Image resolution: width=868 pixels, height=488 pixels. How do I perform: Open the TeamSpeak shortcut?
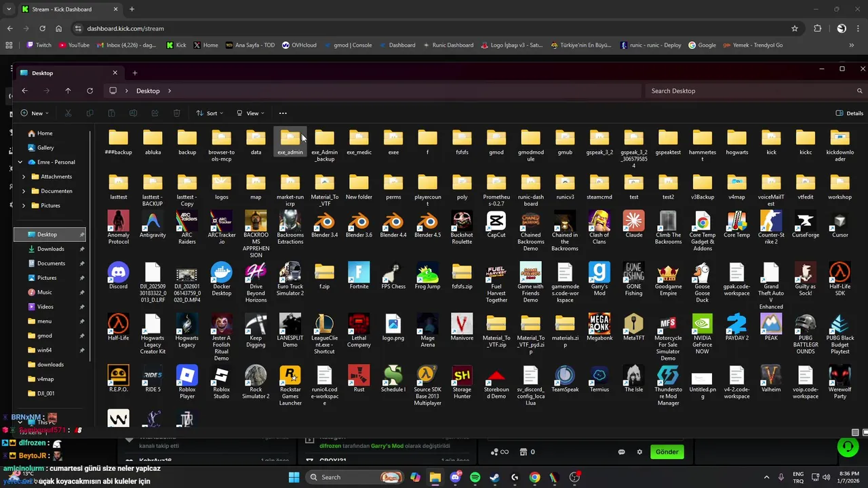point(565,380)
